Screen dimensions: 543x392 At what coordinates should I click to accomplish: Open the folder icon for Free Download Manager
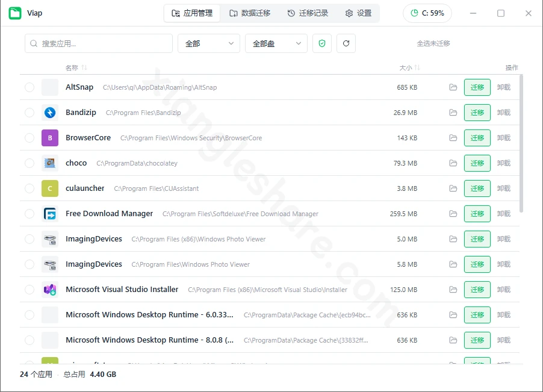point(453,214)
